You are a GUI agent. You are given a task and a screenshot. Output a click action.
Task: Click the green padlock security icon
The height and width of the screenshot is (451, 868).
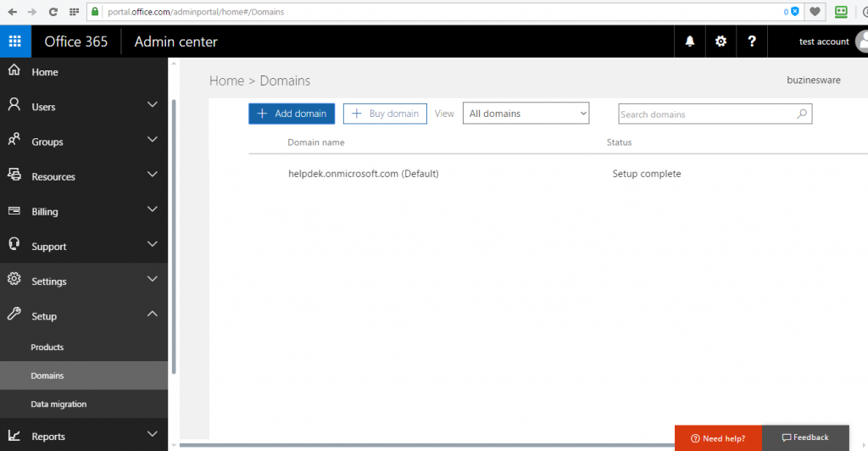point(95,12)
